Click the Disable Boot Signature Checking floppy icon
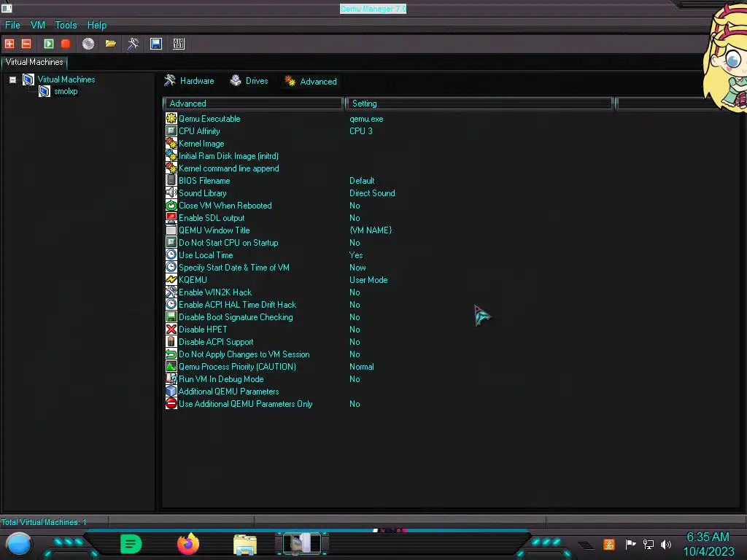 coord(171,316)
